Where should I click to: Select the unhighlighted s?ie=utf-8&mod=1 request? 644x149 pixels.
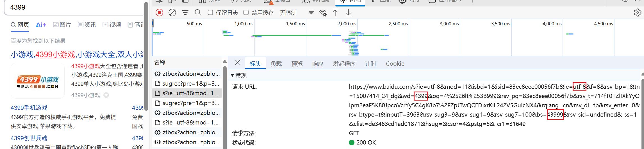click(187, 123)
